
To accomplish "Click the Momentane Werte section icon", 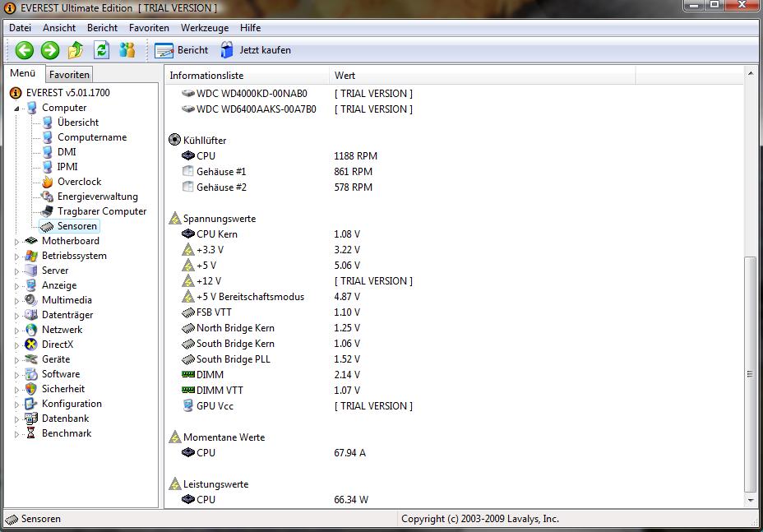I will (174, 437).
